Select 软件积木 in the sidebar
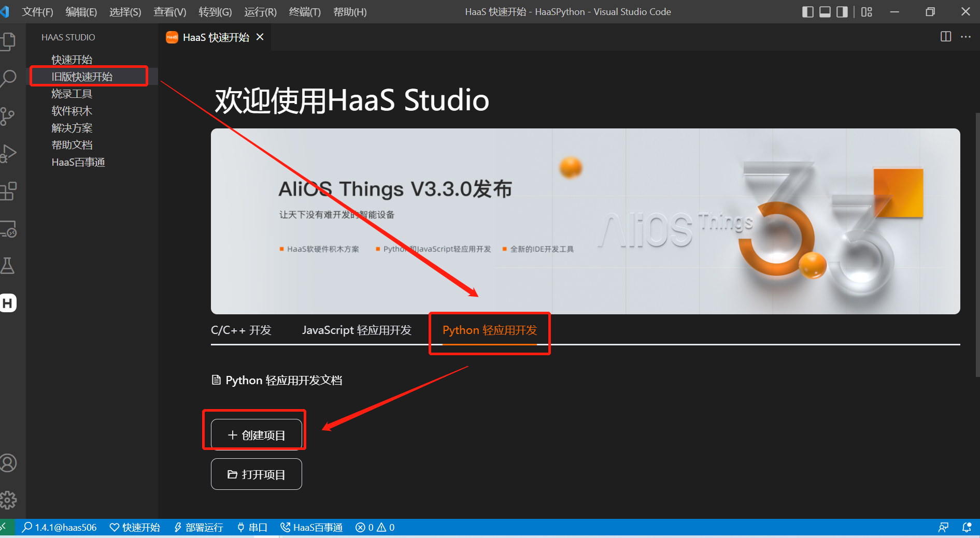Viewport: 980px width, 538px height. click(92, 111)
